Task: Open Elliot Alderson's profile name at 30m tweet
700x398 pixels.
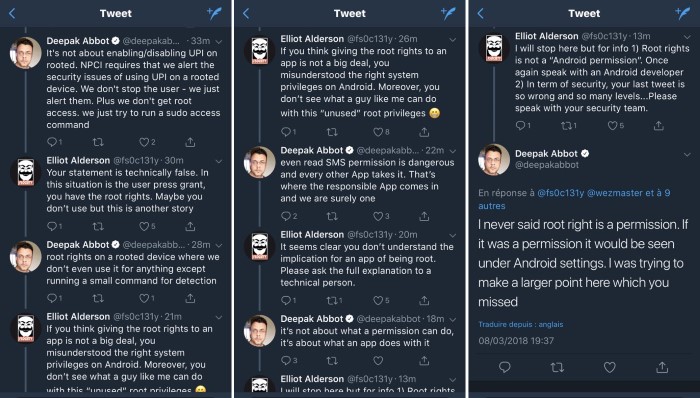Action: point(78,160)
